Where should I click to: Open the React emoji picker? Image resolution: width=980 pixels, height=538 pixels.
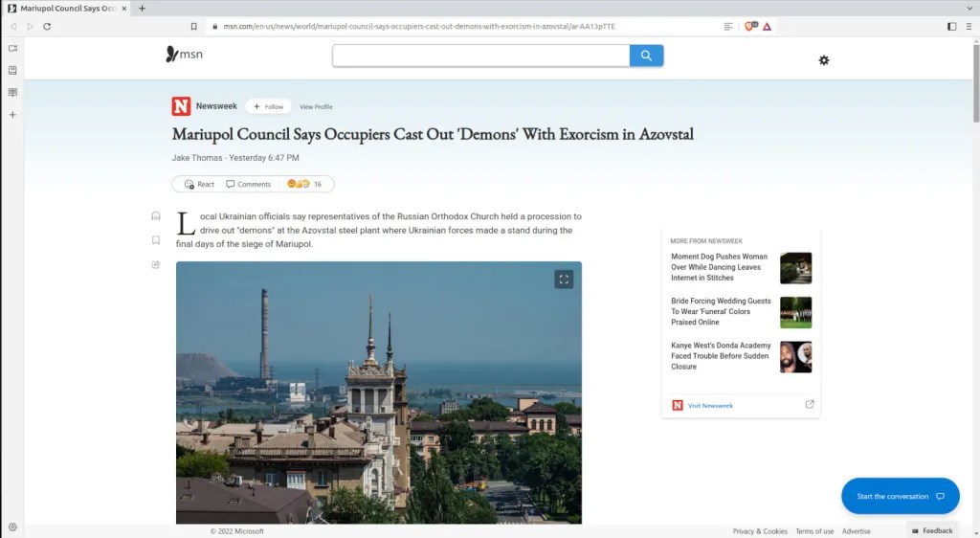coord(199,184)
